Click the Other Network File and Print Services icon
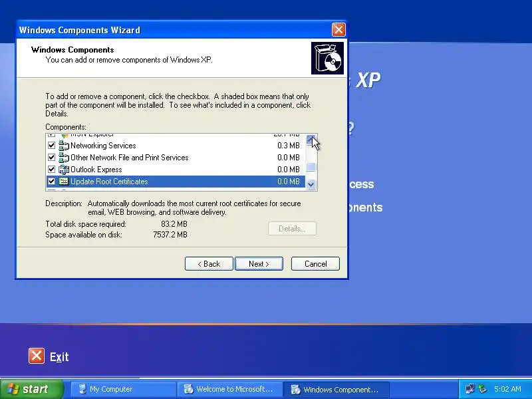The width and height of the screenshot is (532, 399). click(x=64, y=158)
